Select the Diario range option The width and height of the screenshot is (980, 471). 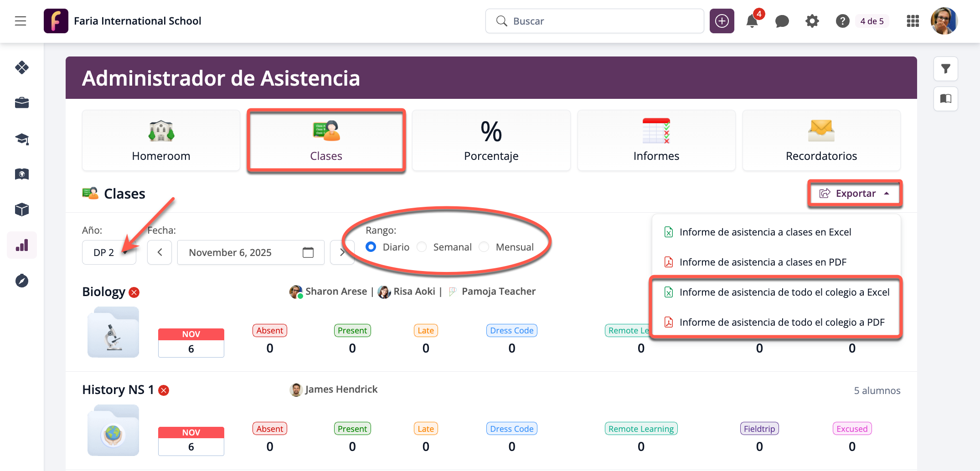coord(371,247)
